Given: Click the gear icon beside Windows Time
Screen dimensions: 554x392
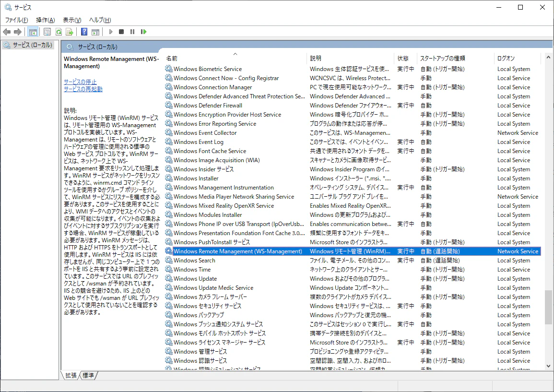Looking at the screenshot, I should click(x=169, y=270).
